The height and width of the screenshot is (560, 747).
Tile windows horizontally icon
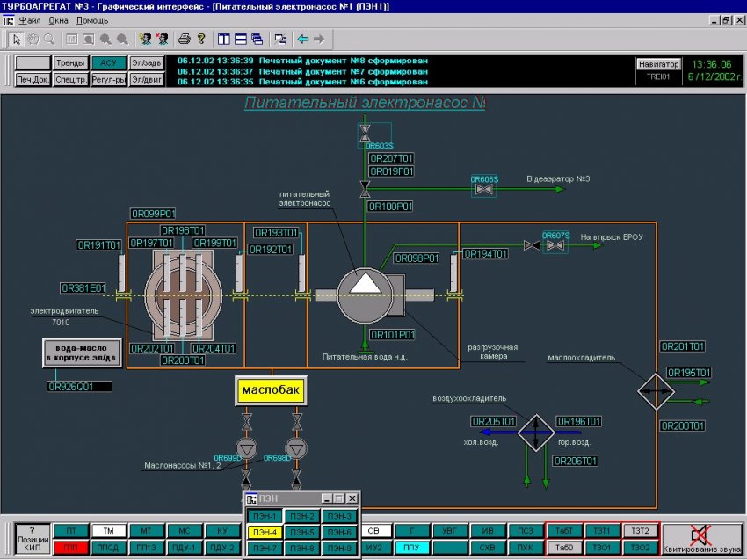[x=241, y=39]
